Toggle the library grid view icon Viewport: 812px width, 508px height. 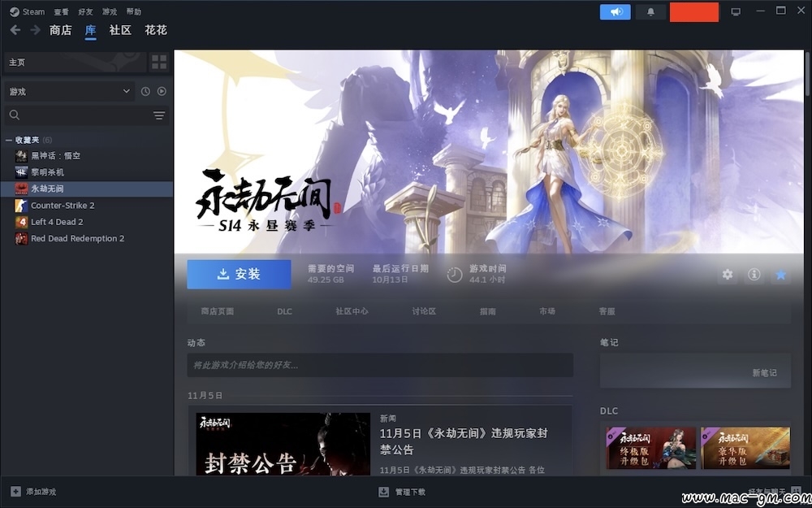pyautogui.click(x=159, y=63)
